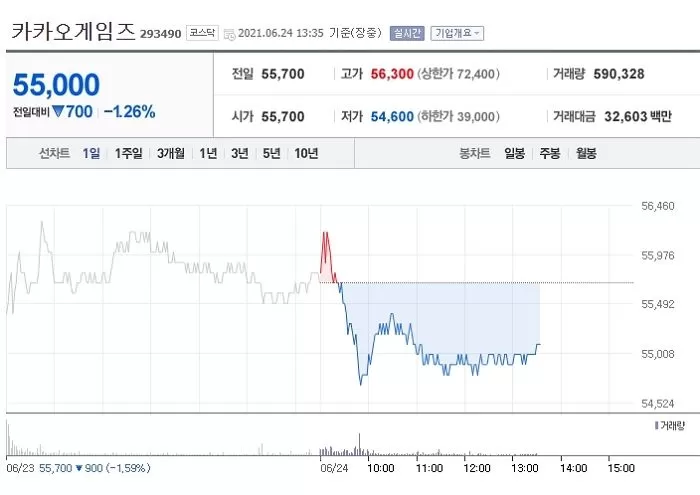Show the 3개월 line chart
The height and width of the screenshot is (495, 700).
tap(171, 153)
